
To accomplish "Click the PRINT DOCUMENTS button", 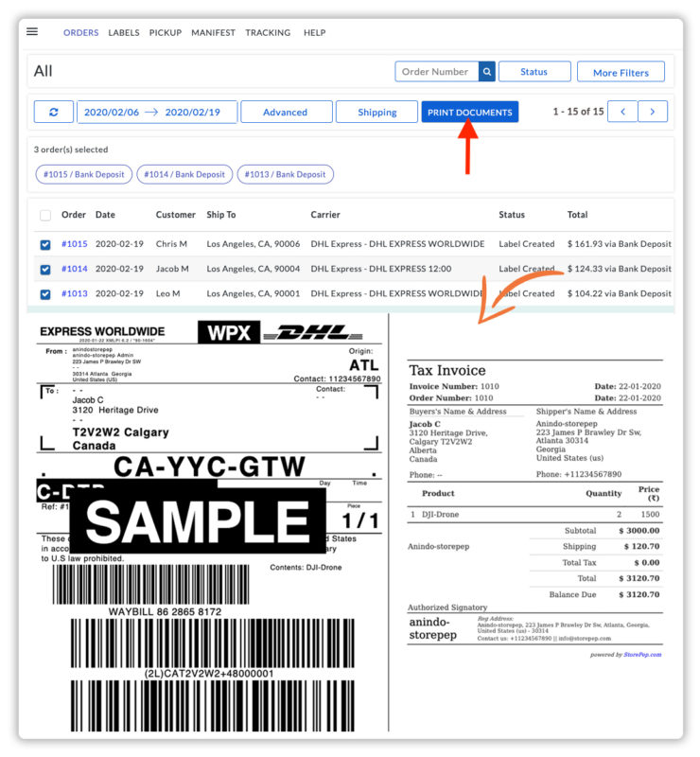I will [x=470, y=112].
